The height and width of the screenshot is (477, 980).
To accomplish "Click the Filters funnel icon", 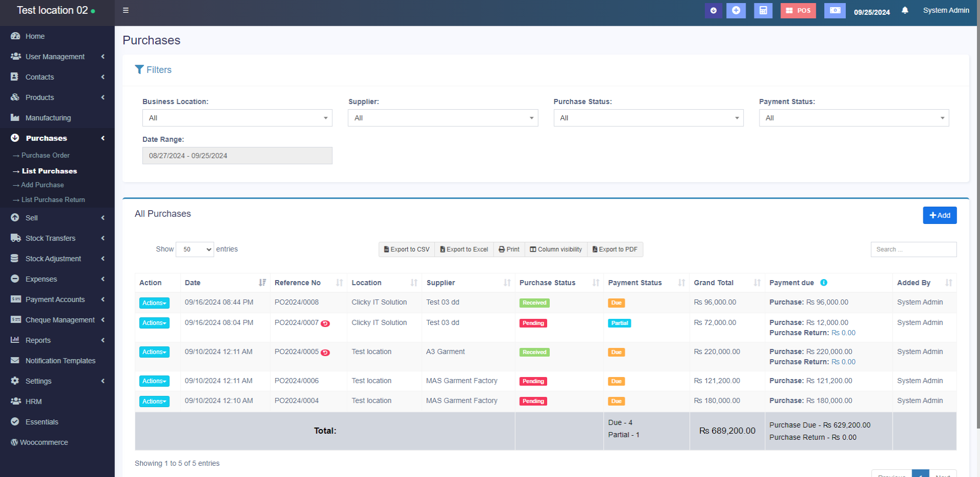I will 139,70.
